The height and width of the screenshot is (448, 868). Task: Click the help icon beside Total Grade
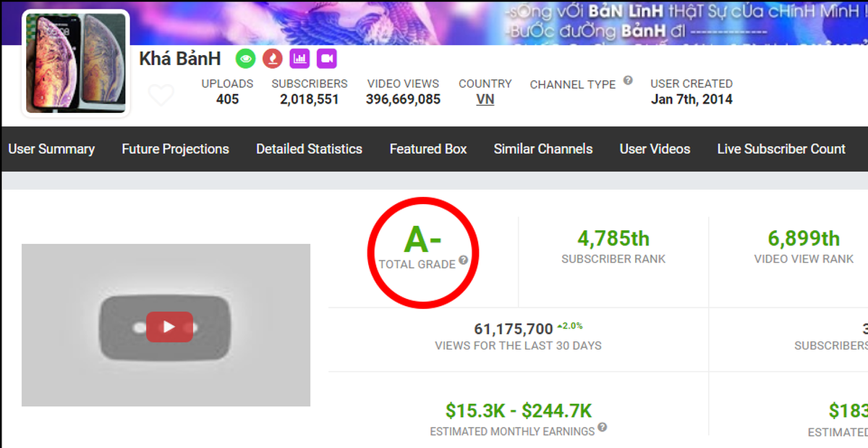[x=464, y=261]
